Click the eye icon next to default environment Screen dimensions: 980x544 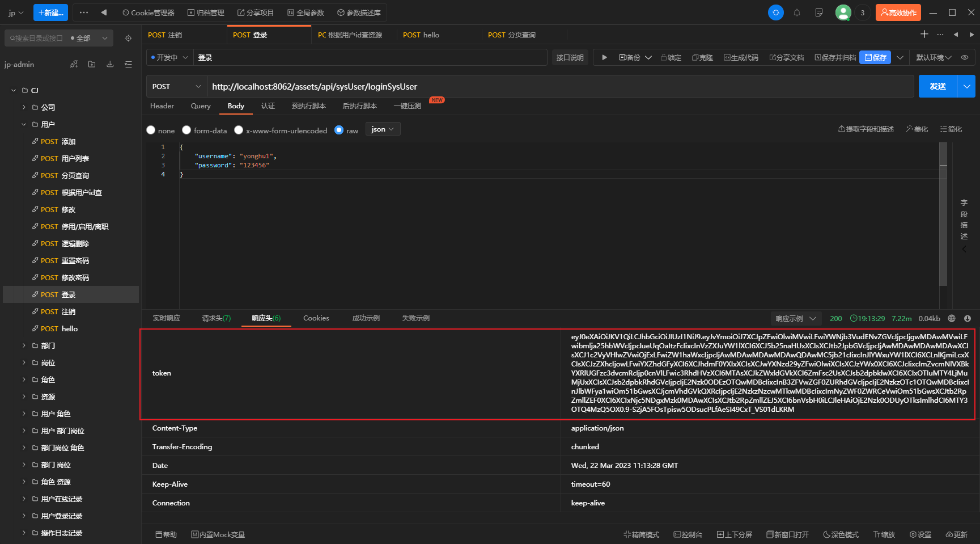tap(965, 57)
